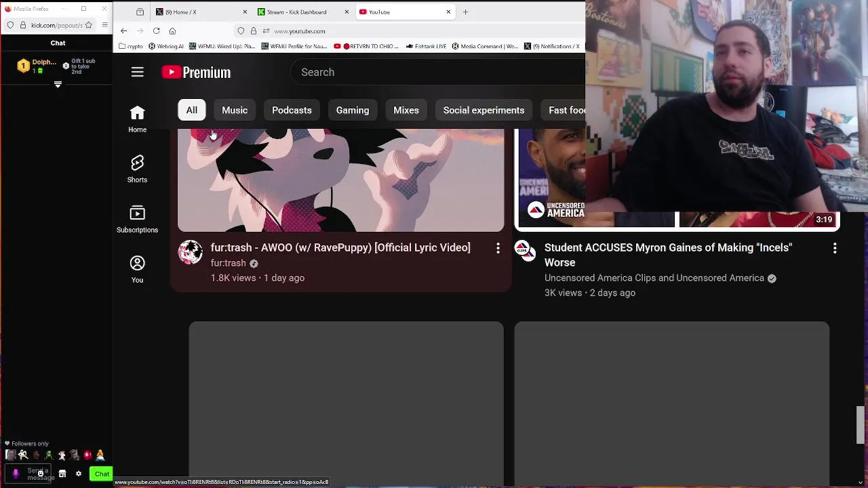
Task: Open the YouTube hamburger guide menu
Action: [x=138, y=72]
